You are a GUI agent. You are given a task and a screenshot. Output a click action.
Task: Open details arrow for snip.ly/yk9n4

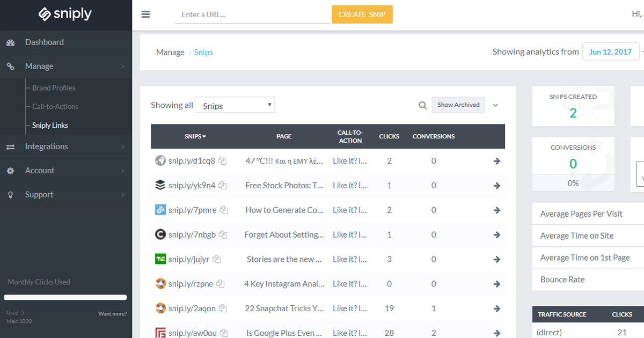coord(497,186)
